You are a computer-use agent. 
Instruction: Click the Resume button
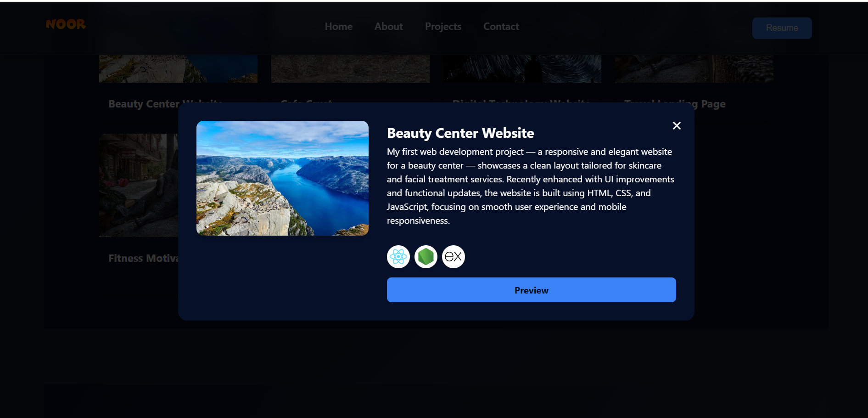tap(782, 28)
